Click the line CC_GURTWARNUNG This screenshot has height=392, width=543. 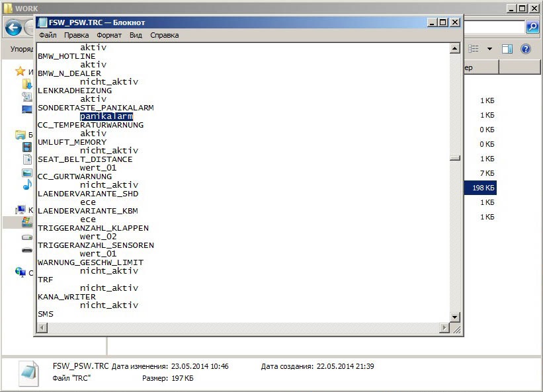75,176
